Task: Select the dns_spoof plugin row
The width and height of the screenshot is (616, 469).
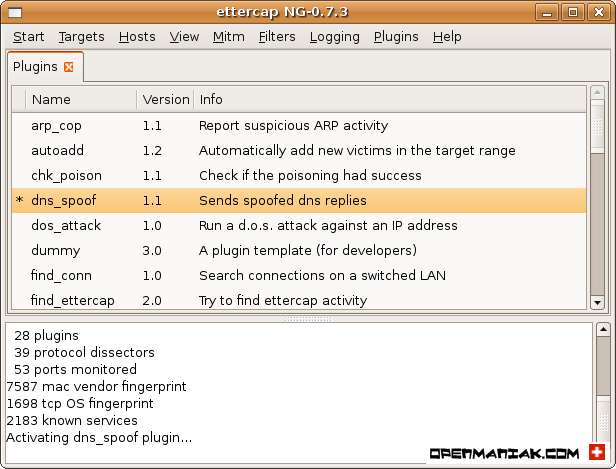Action: point(299,200)
